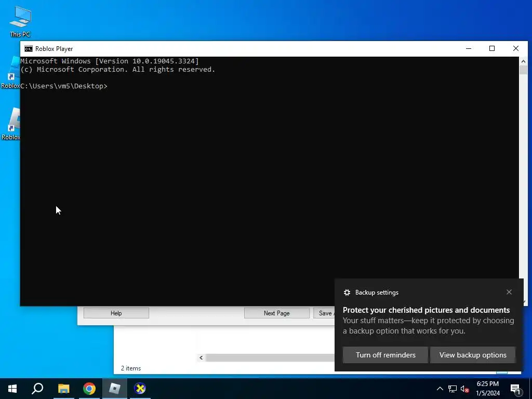Click the horizontal scrollbar left arrow in File Explorer

(x=201, y=357)
